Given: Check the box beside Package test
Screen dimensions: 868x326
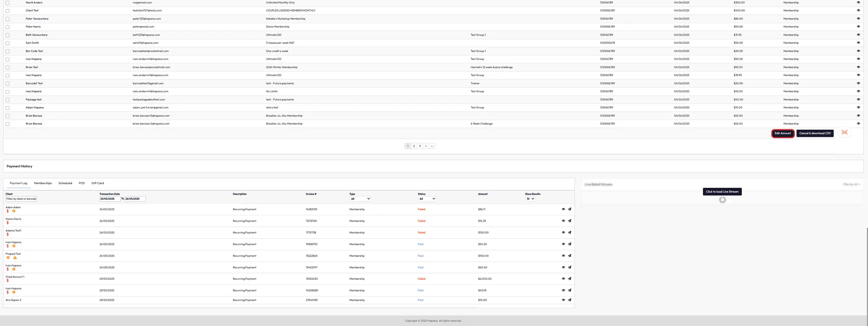Looking at the screenshot, I should point(8,100).
